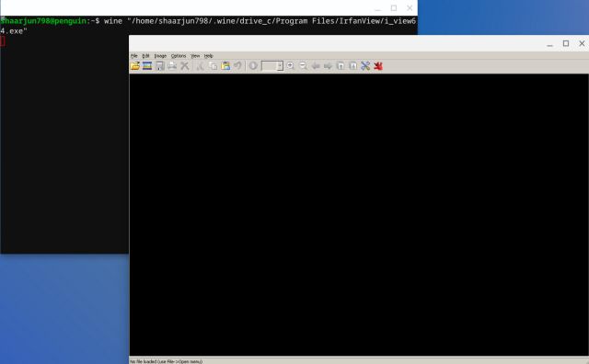The height and width of the screenshot is (364, 589).
Task: Click the Cut scissors icon
Action: pyautogui.click(x=200, y=66)
